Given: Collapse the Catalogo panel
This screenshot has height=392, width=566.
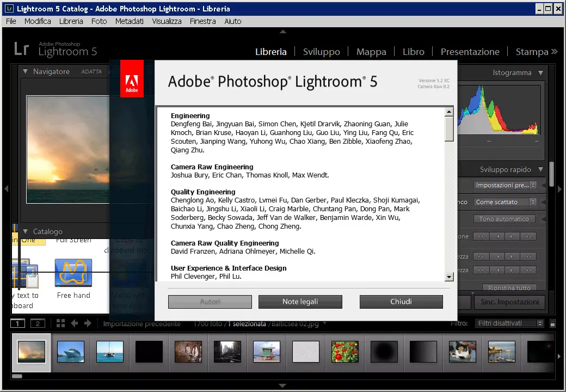Looking at the screenshot, I should point(25,231).
